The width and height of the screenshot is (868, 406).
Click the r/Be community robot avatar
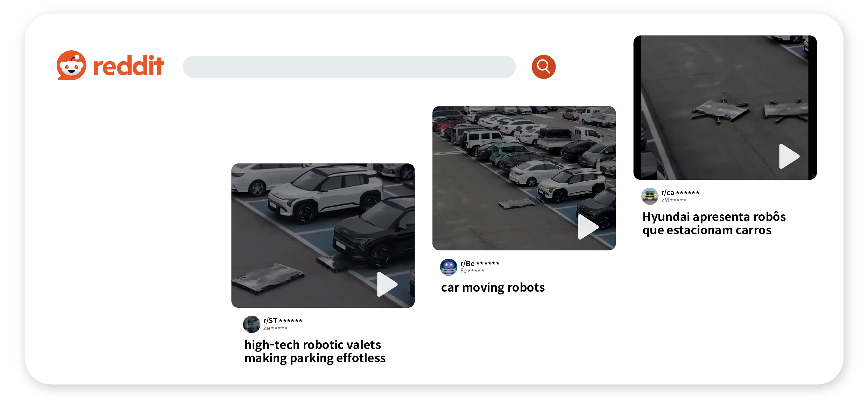click(x=449, y=267)
